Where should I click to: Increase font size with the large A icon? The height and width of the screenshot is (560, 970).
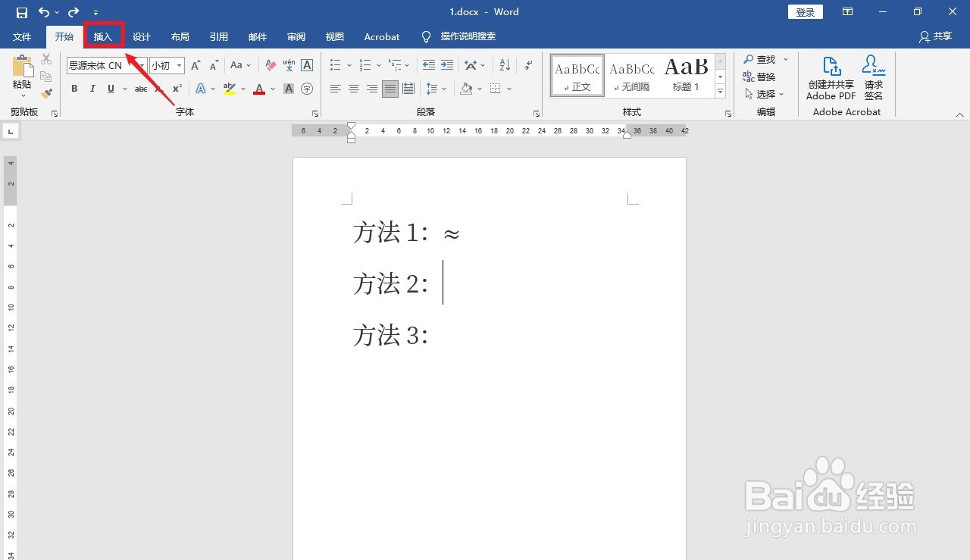(x=196, y=65)
